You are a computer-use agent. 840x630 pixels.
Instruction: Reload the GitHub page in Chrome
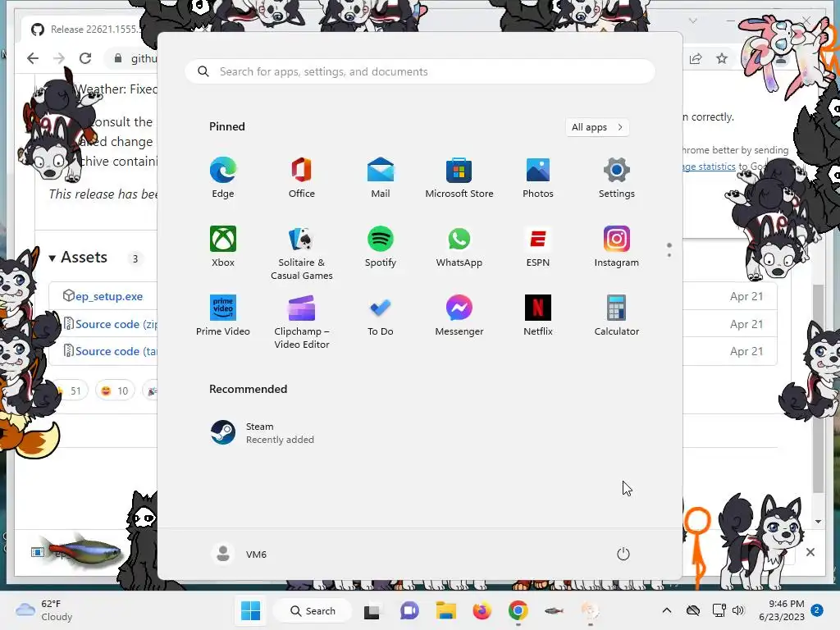[x=85, y=58]
